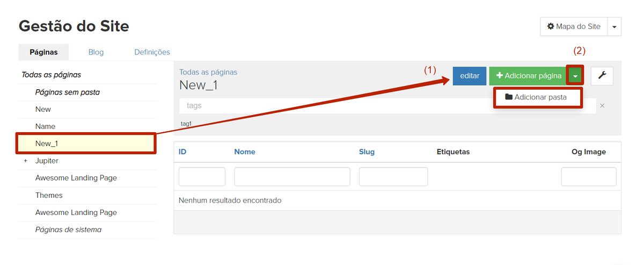Viewport: 644px width, 265px height.
Task: Sort the table by ID column
Action: [182, 152]
